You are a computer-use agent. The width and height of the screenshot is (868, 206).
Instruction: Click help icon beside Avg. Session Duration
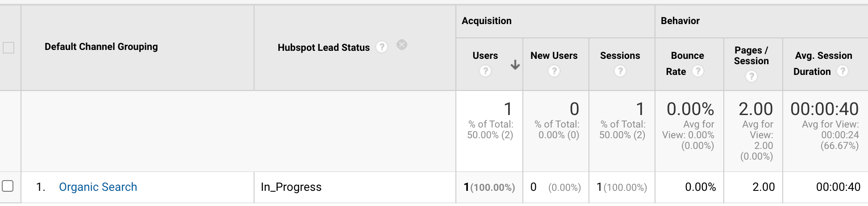coord(842,71)
